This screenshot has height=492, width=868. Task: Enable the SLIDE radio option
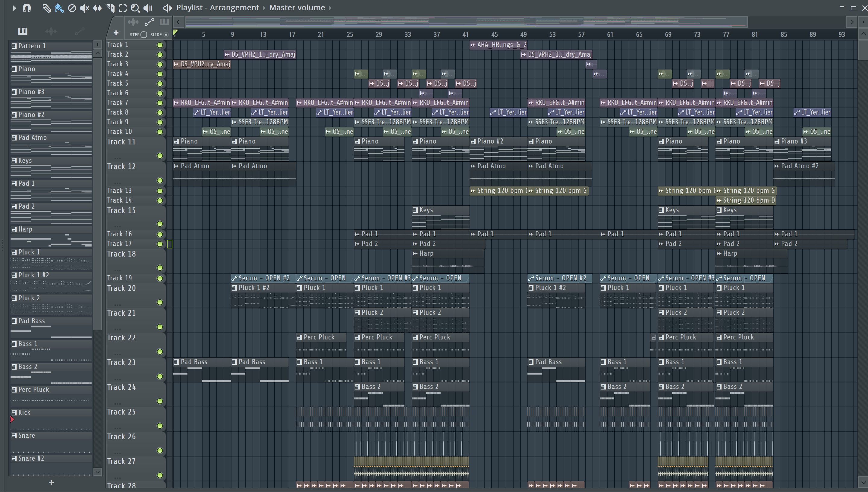tap(166, 34)
